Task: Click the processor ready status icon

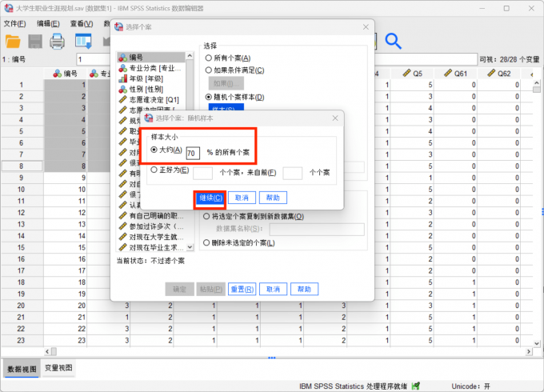Action: [414, 386]
